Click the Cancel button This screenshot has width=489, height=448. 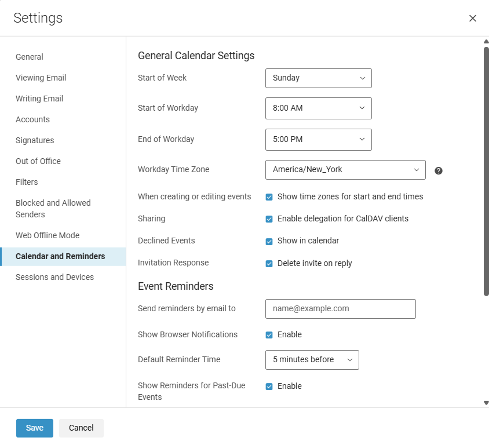pos(81,428)
